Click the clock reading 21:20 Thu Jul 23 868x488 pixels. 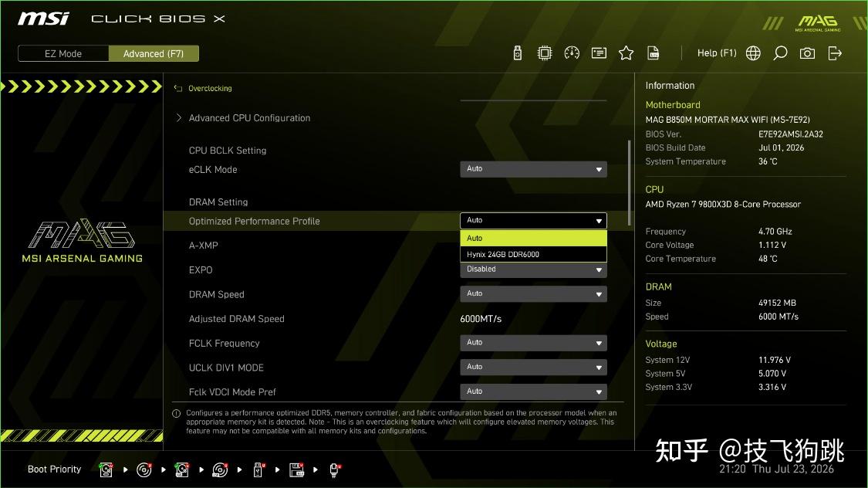coord(776,469)
